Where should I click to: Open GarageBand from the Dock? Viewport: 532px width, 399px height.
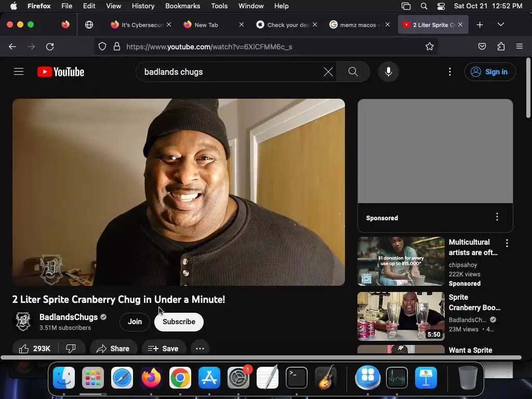tap(326, 377)
